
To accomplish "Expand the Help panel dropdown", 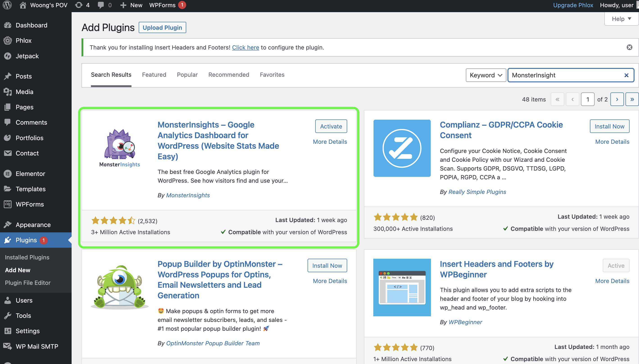I will click(x=621, y=19).
